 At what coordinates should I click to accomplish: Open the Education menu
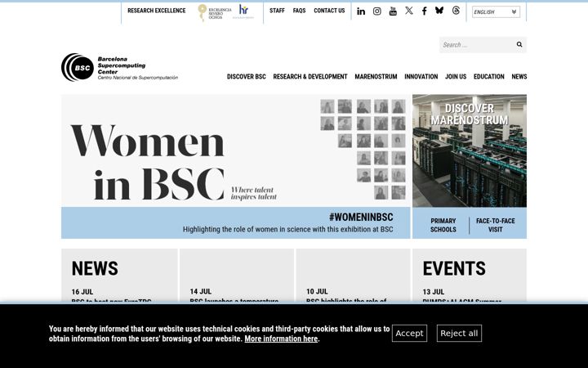[x=488, y=77]
